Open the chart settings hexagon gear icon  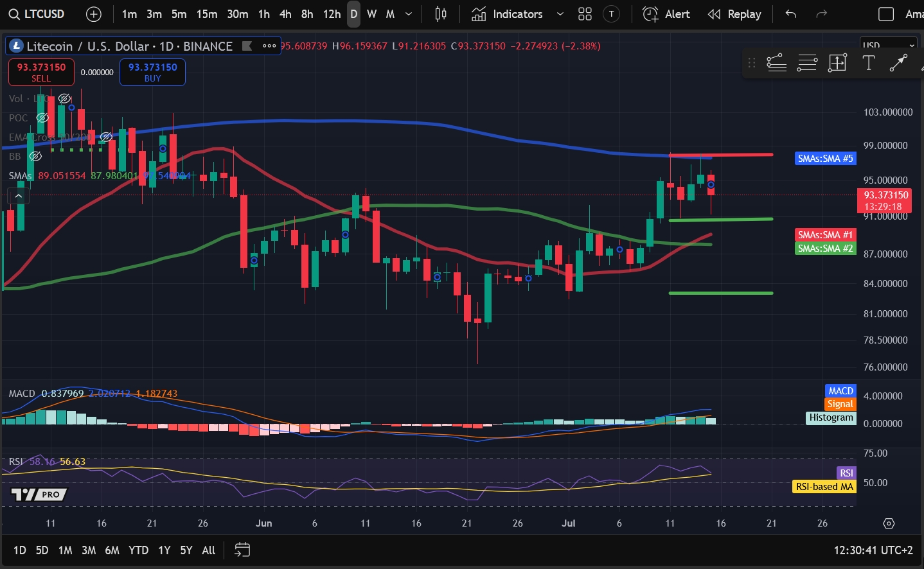889,523
